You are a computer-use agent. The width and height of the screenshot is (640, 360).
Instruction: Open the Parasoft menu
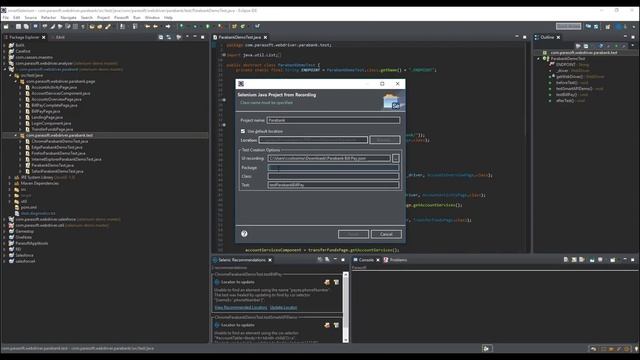click(121, 18)
